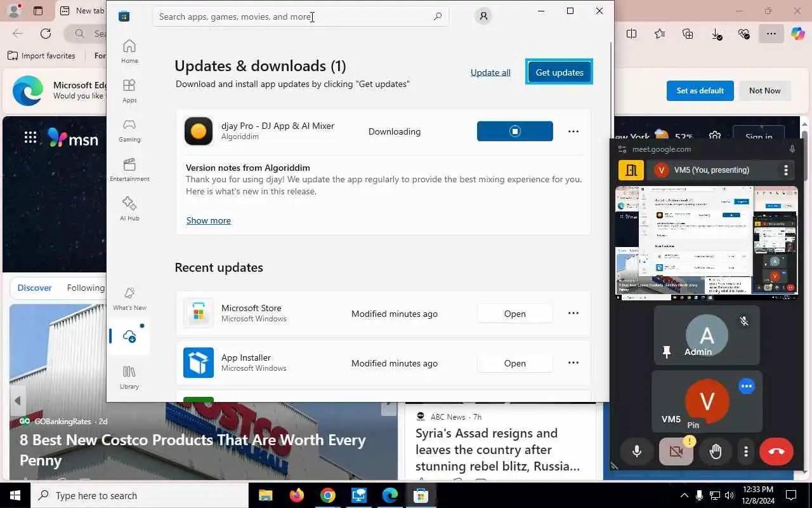Open more options for App Installer row
This screenshot has height=508, width=812.
tap(573, 363)
